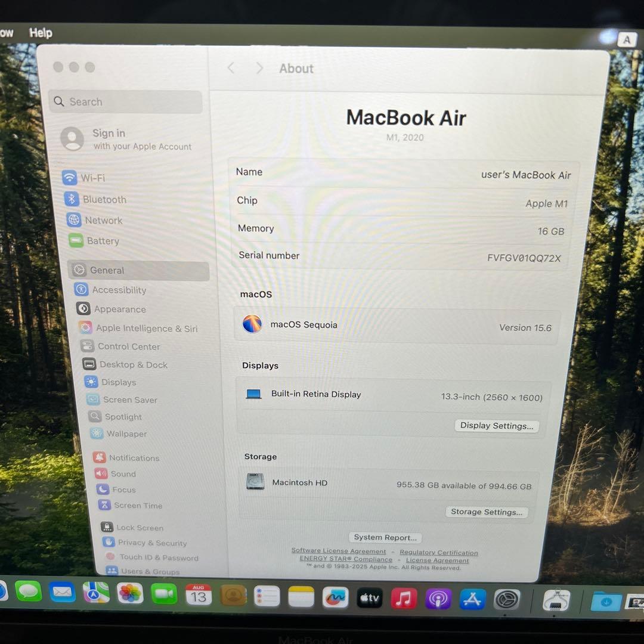Go back with the left chevron
The width and height of the screenshot is (644, 644).
231,68
